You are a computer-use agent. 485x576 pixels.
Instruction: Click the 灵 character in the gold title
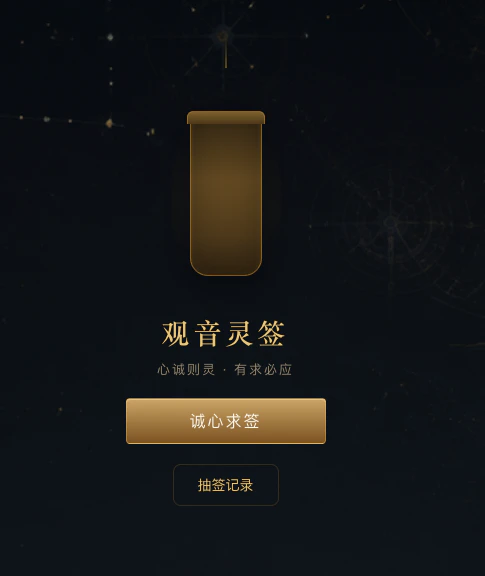click(239, 334)
